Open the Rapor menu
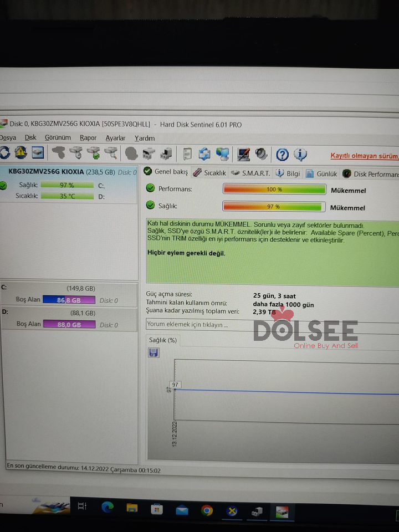399x532 pixels. click(x=88, y=137)
